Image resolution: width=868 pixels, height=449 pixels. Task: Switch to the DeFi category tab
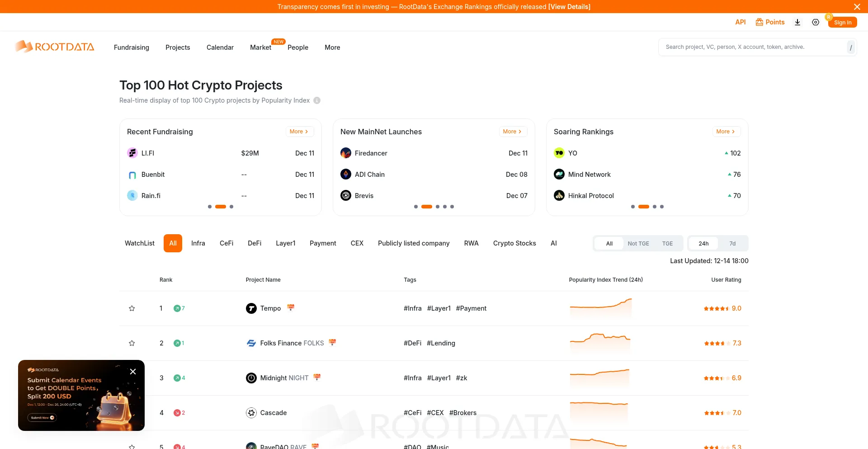pos(254,243)
